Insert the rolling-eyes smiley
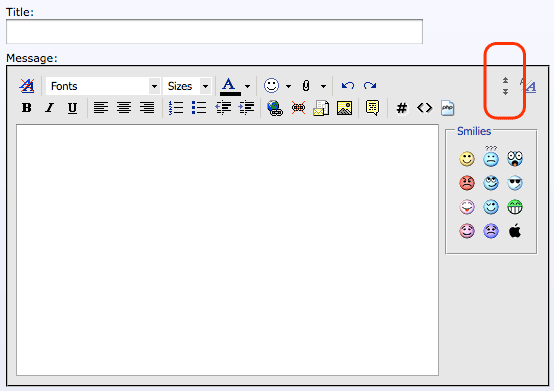The image size is (554, 391). [x=491, y=183]
